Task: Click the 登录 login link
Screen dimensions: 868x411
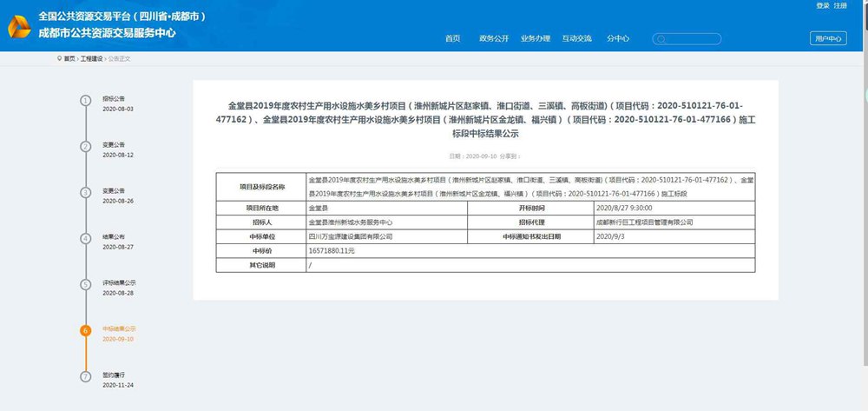Action: coord(823,6)
